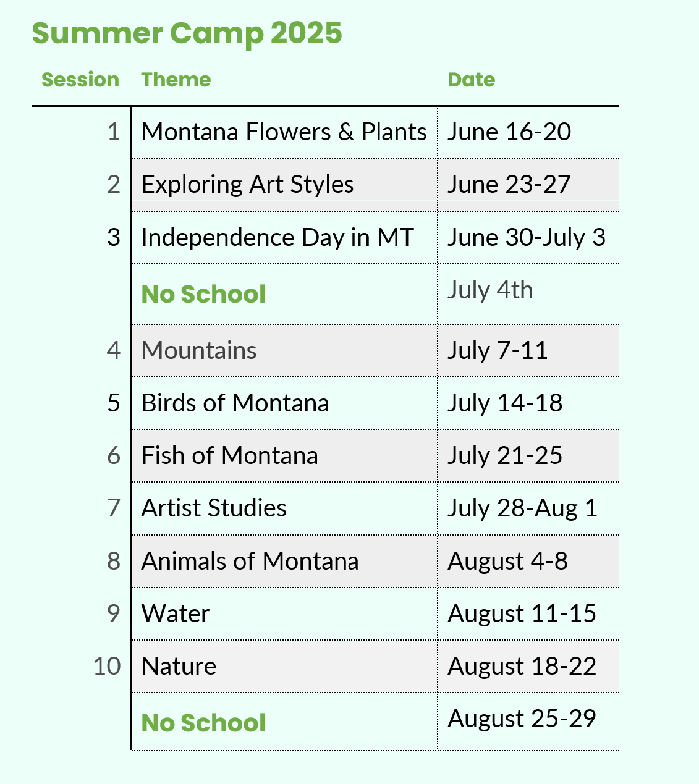The height and width of the screenshot is (784, 699).
Task: Click the Birds of Montana entry
Action: point(235,403)
